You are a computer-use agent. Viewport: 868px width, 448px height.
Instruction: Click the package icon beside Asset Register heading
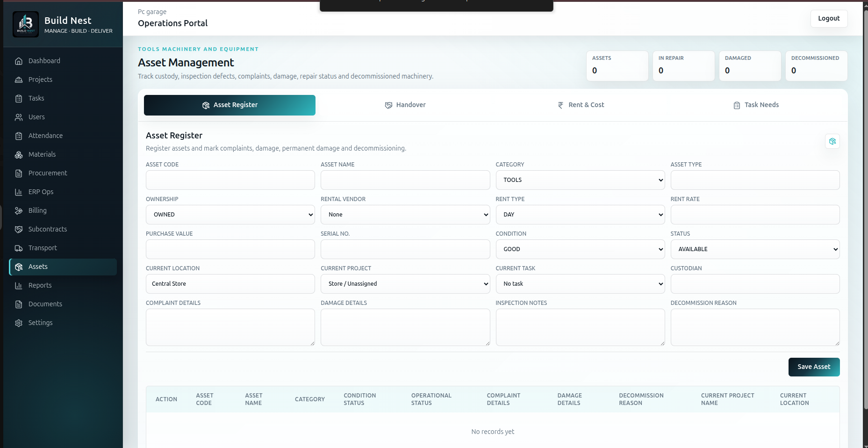click(832, 141)
